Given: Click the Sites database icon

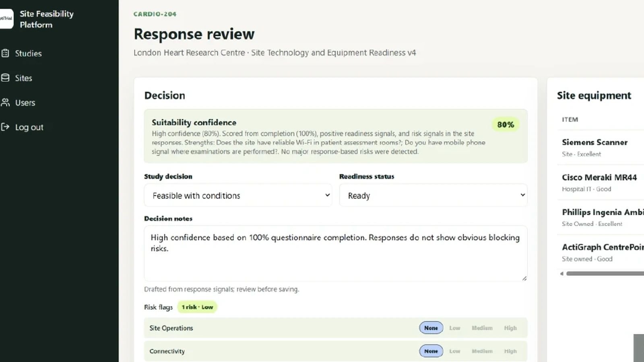Looking at the screenshot, I should pyautogui.click(x=5, y=78).
